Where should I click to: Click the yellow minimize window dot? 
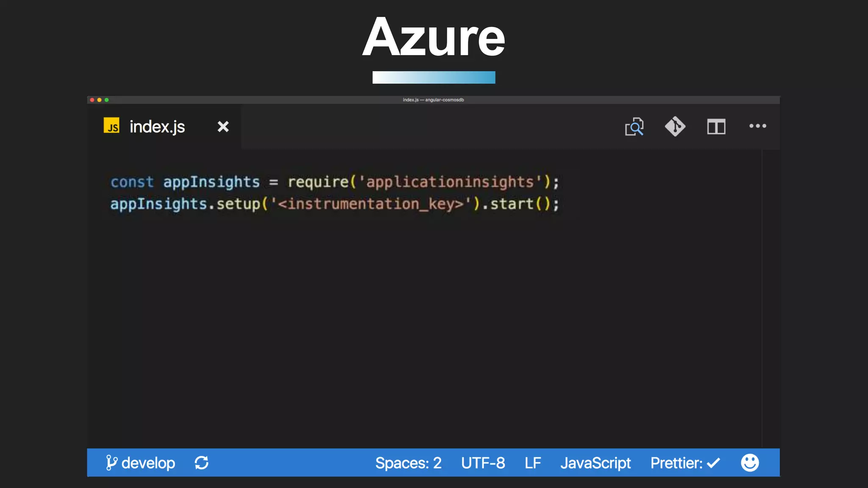[99, 100]
